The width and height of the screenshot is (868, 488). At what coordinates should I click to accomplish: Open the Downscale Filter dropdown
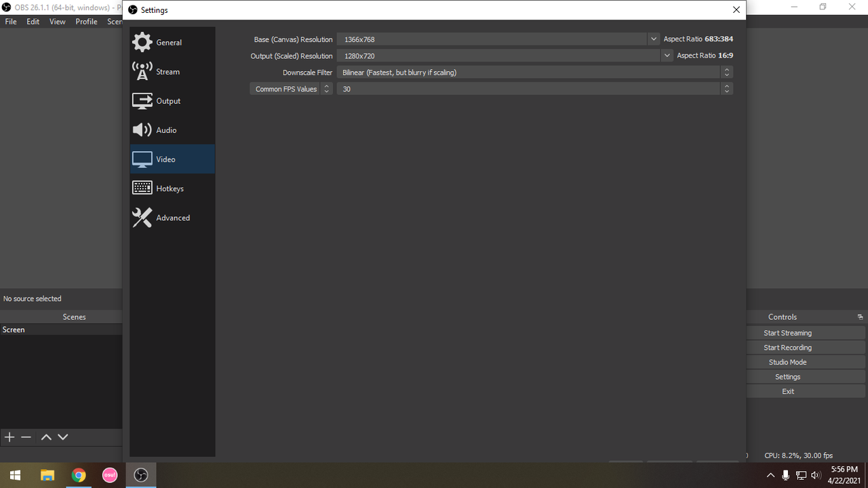coord(535,72)
